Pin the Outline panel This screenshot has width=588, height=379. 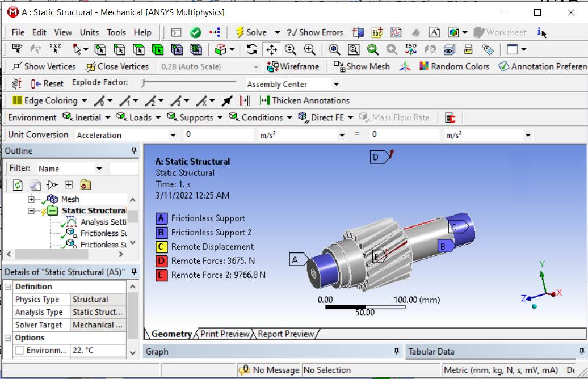pos(134,151)
